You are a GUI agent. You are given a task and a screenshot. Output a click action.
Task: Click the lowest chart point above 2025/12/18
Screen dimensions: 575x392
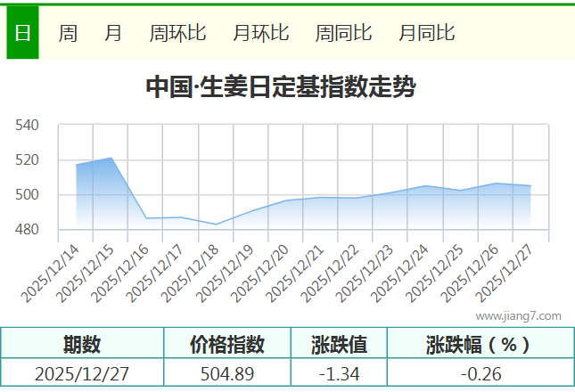(216, 225)
